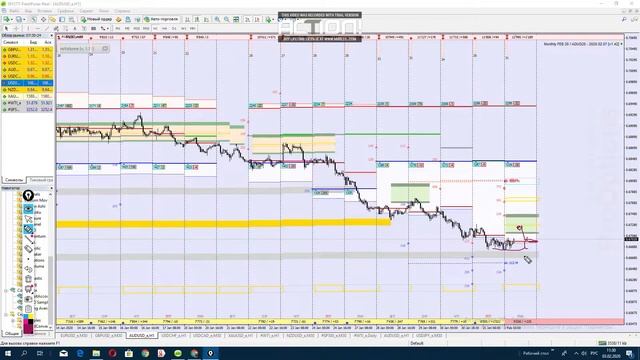
Task: Switch timeframe to M1
Action: click(118, 28)
